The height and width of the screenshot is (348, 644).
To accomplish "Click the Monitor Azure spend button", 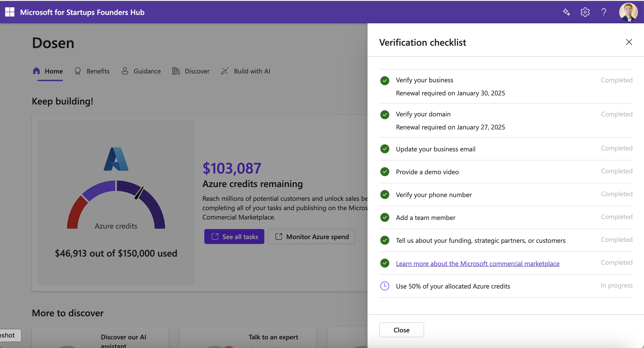I will (x=311, y=237).
